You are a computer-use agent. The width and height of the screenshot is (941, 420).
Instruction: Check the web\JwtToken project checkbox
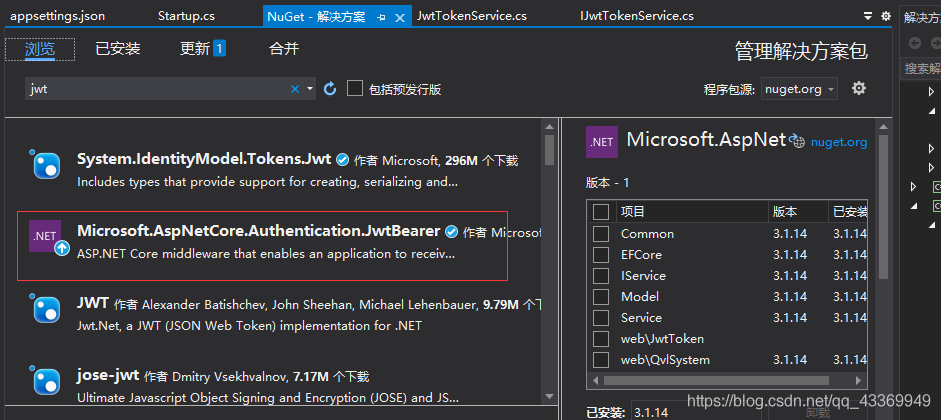coord(601,339)
